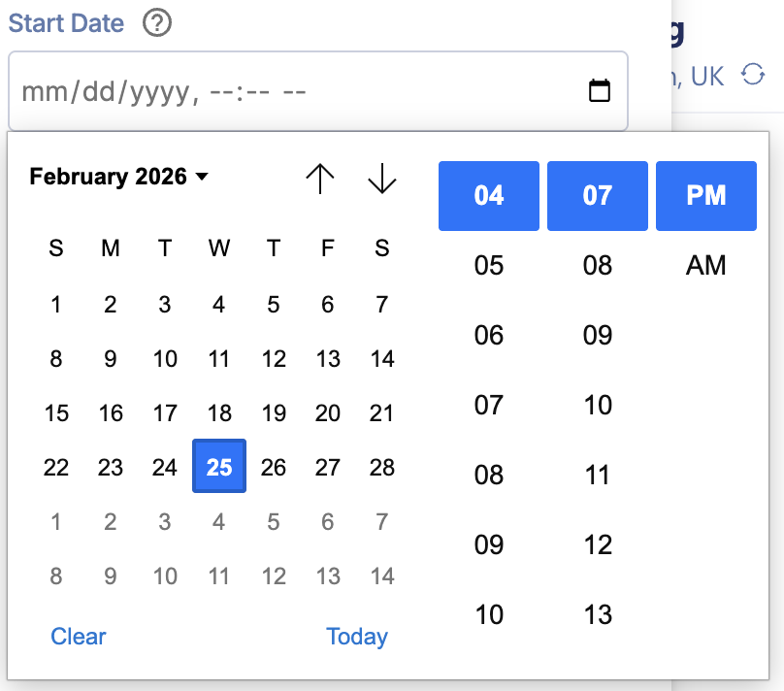Image resolution: width=784 pixels, height=691 pixels.
Task: Click the highlighted hour 04
Action: point(489,196)
